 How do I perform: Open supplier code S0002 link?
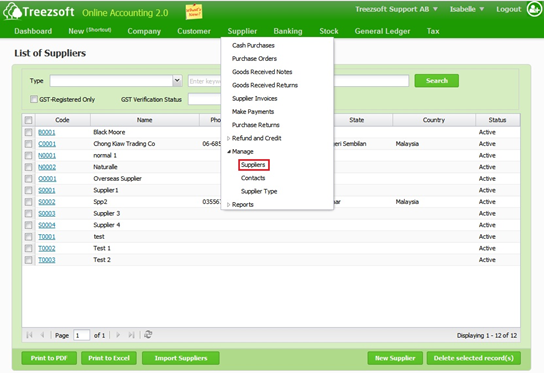point(47,202)
